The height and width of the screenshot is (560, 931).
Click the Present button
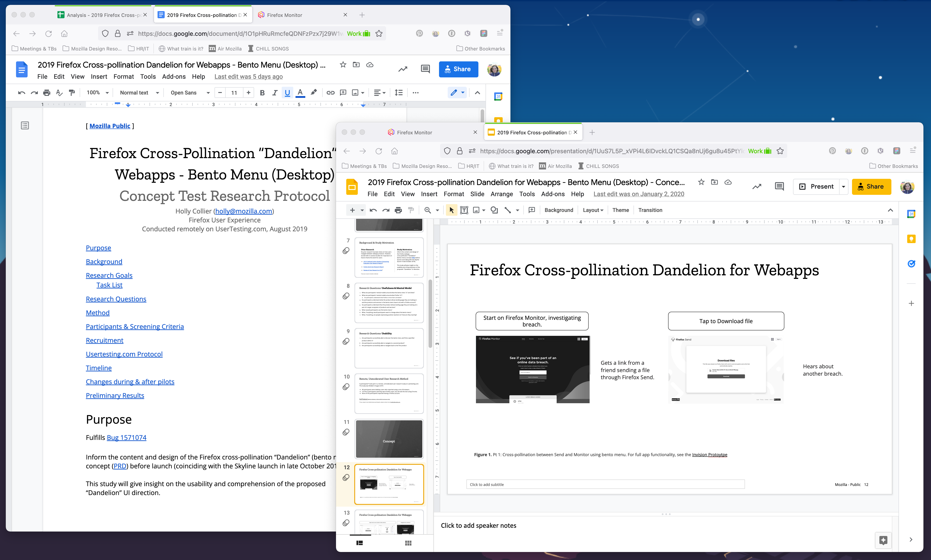pyautogui.click(x=816, y=187)
